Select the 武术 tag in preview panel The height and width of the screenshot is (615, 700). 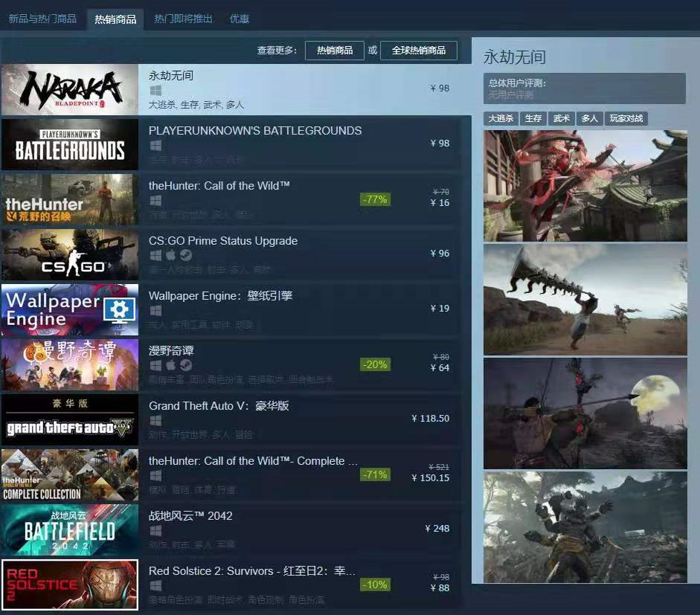coord(561,119)
